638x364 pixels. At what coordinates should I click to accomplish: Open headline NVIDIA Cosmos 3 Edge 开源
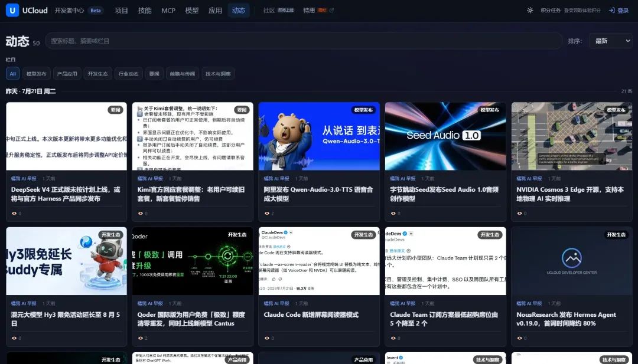[570, 194]
